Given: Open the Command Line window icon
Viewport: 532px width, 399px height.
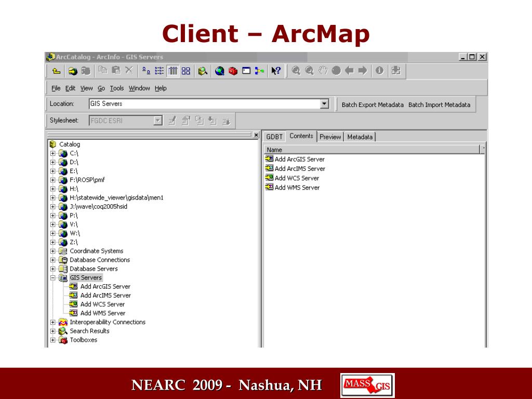Looking at the screenshot, I should pos(246,71).
